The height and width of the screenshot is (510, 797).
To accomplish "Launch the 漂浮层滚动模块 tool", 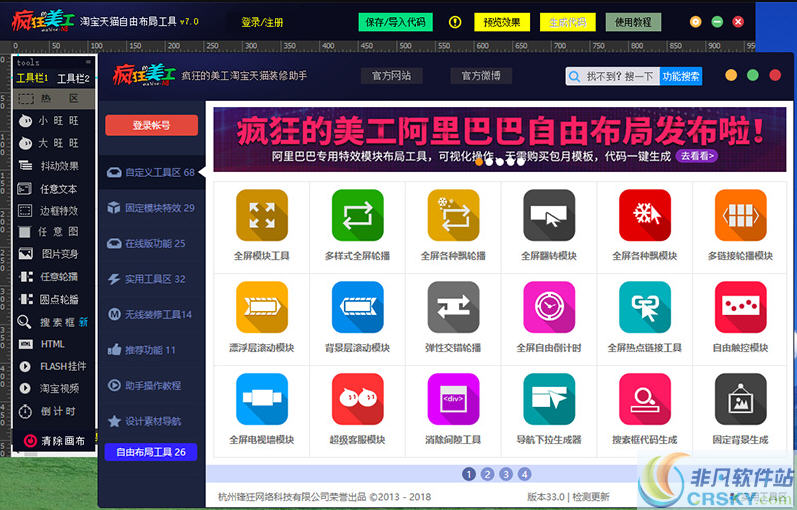I will coord(262,307).
